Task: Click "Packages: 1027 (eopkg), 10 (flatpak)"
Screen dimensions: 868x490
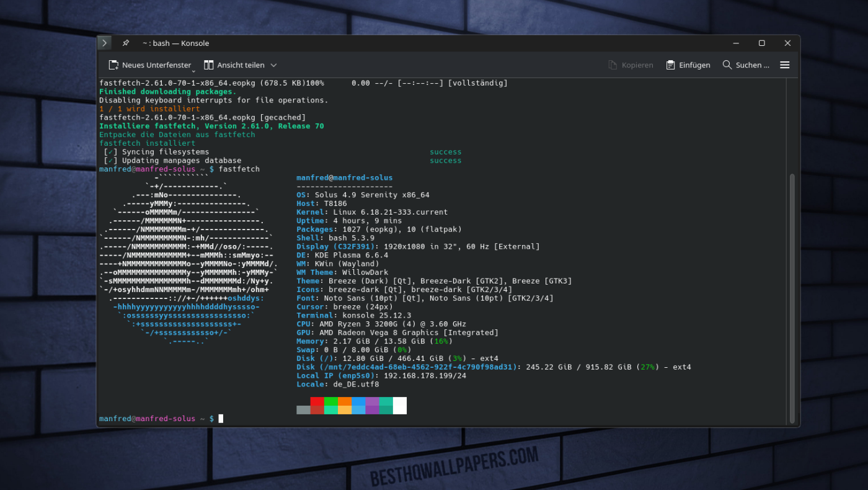Action: pos(379,229)
